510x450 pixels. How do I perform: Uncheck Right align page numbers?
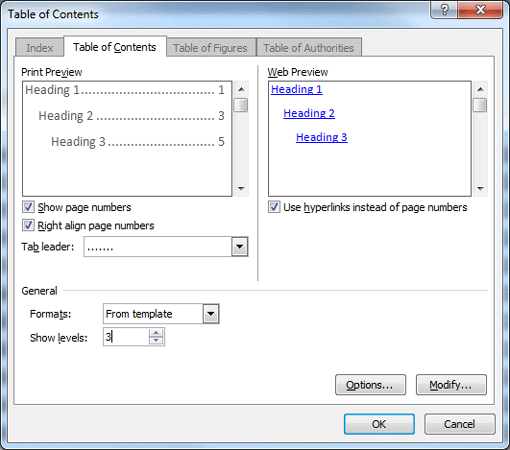(x=28, y=225)
